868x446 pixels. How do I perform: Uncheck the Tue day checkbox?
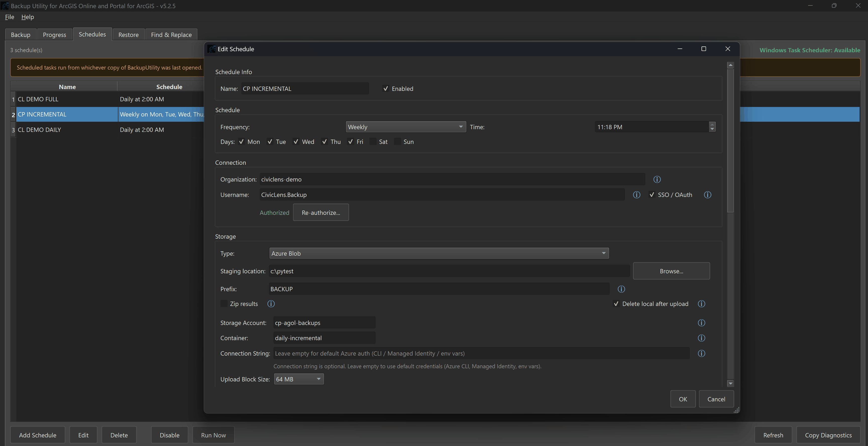point(269,142)
